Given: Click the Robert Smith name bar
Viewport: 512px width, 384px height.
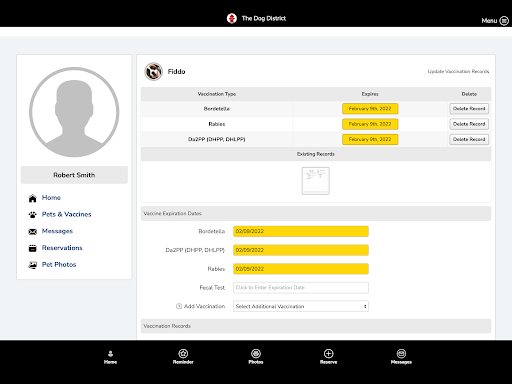Looking at the screenshot, I should pos(74,175).
